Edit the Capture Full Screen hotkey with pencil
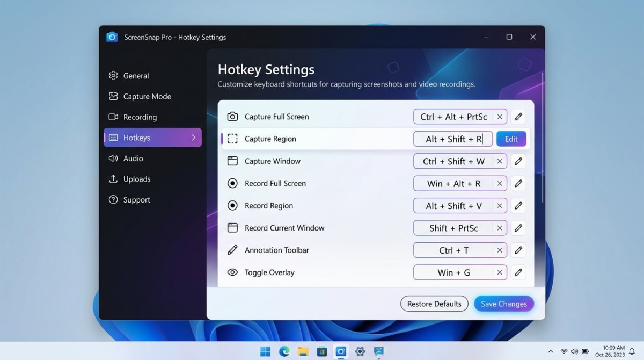644x360 pixels. pos(518,117)
